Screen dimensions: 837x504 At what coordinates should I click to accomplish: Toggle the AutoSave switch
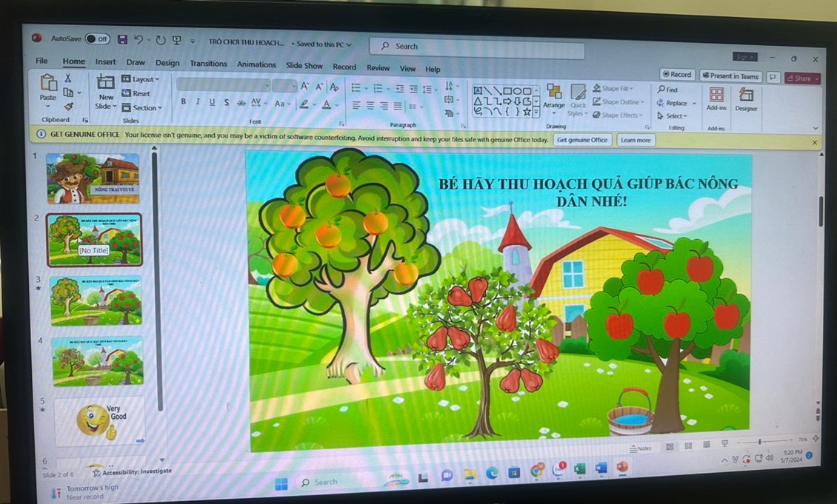tap(97, 39)
